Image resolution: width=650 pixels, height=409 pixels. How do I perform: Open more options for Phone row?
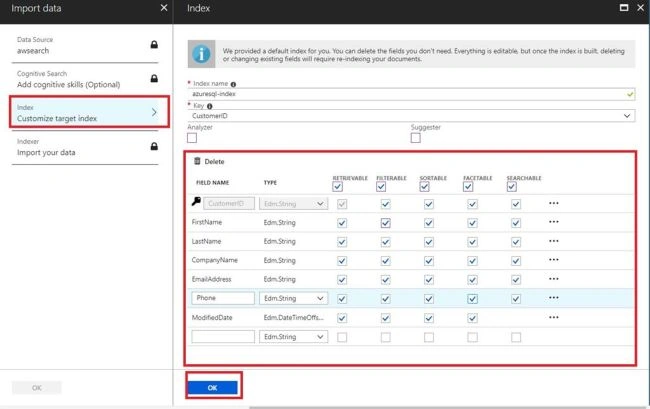coord(553,298)
